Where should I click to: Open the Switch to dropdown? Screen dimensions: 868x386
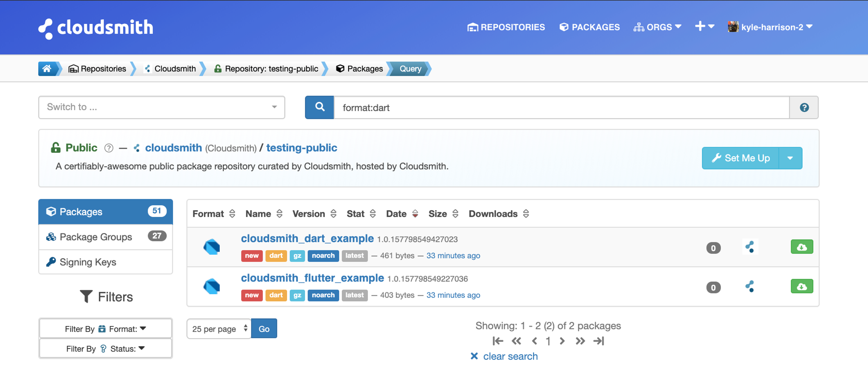pyautogui.click(x=161, y=107)
